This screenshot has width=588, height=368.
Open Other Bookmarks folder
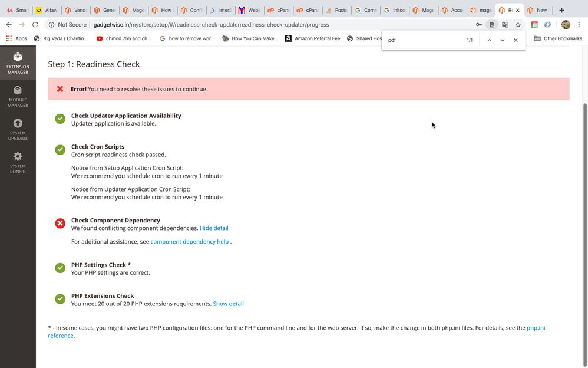pos(558,38)
